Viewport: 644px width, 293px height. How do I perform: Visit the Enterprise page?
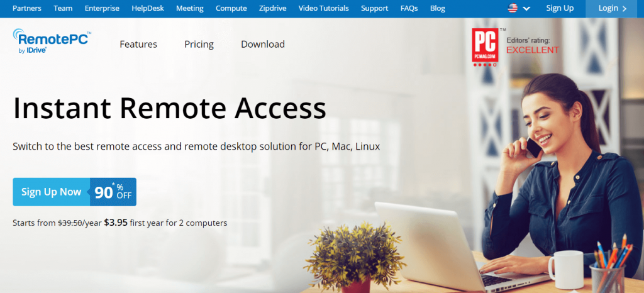tap(102, 8)
